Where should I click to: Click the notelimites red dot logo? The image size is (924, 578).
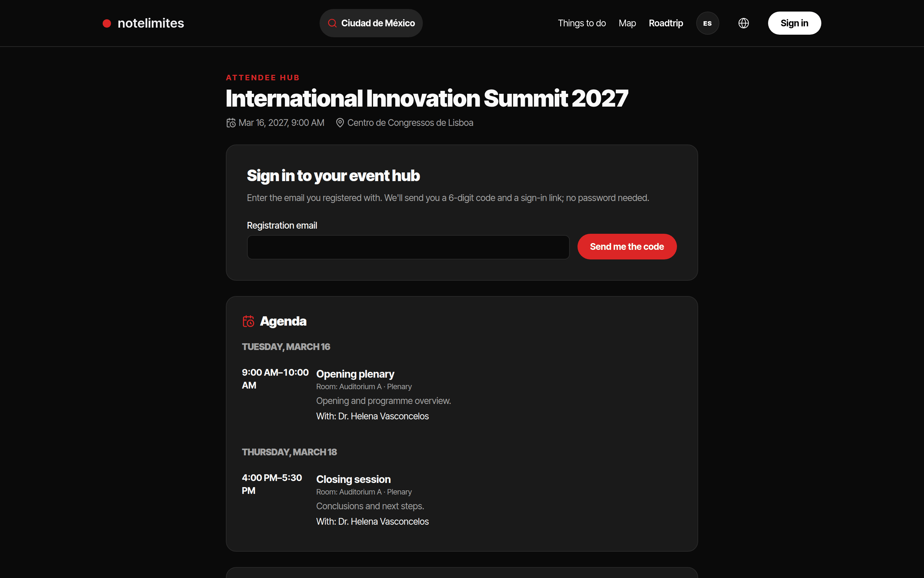point(107,23)
